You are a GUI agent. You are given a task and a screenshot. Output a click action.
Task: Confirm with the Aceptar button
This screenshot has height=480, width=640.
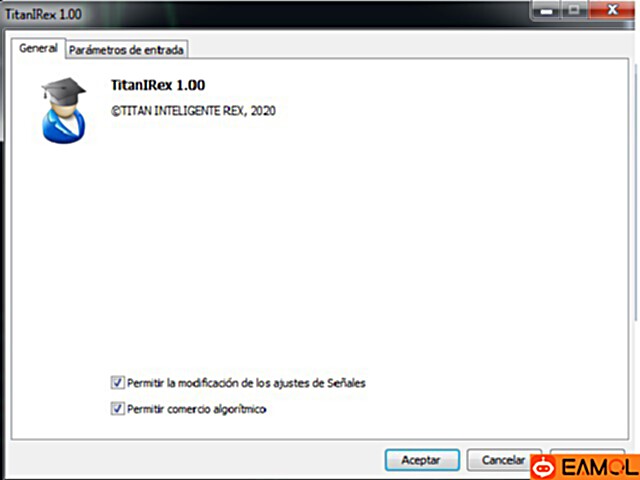(x=422, y=460)
